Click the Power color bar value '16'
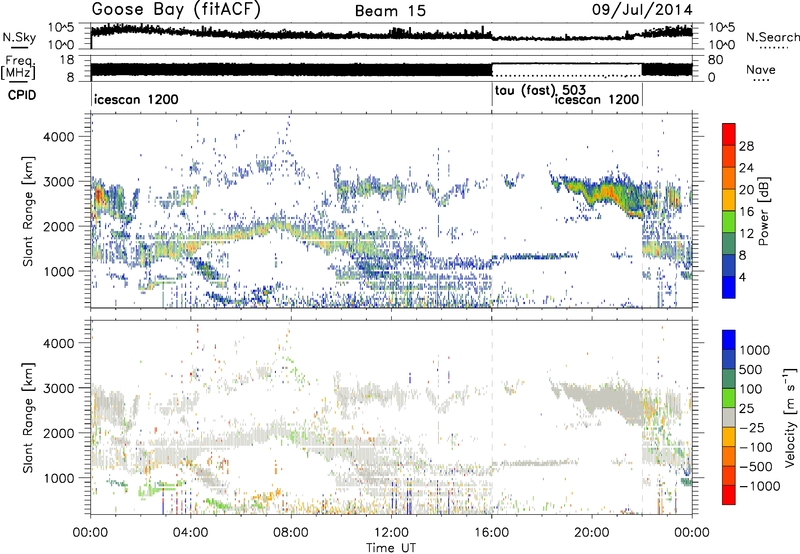800x554 pixels. [x=746, y=212]
